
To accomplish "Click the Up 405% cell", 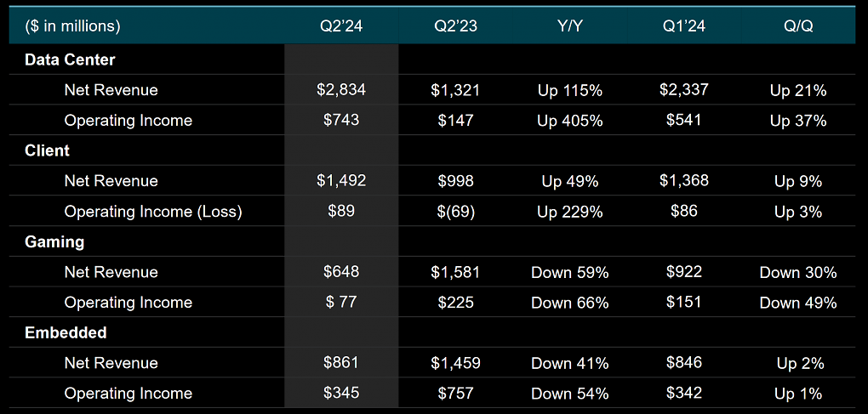I will (569, 120).
